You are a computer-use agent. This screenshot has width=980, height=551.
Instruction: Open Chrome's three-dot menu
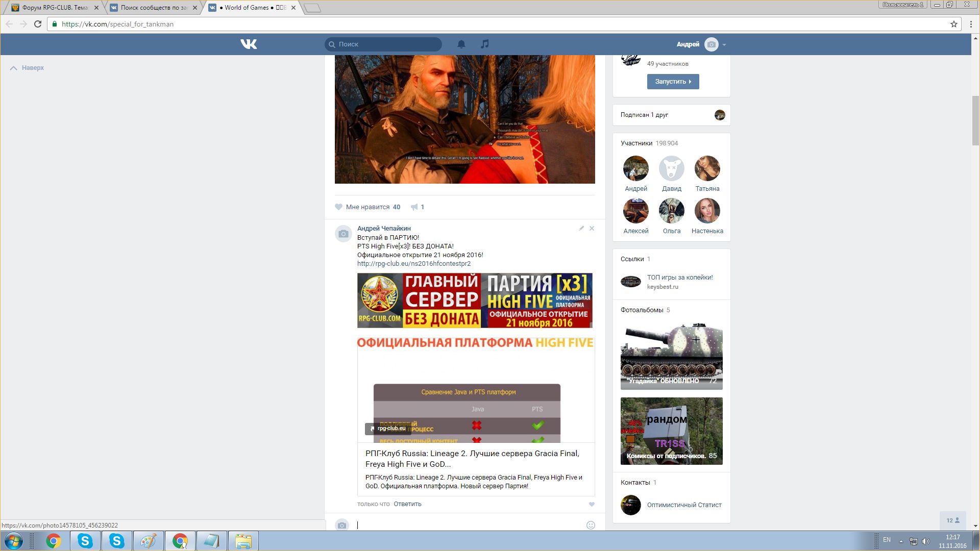(971, 24)
